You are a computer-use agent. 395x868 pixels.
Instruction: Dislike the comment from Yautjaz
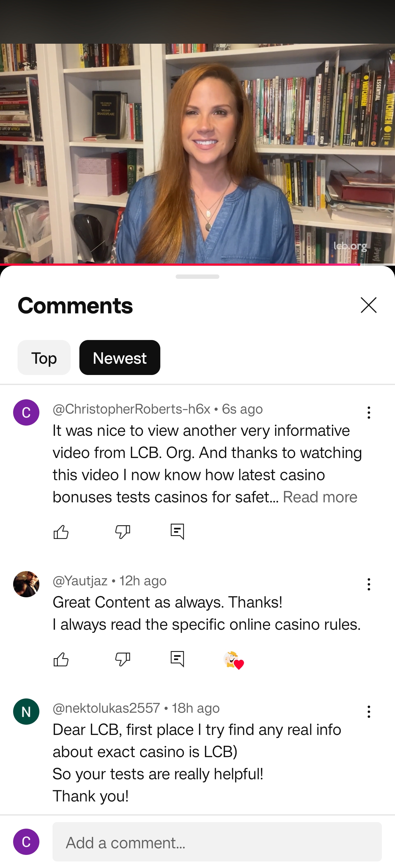(x=122, y=659)
